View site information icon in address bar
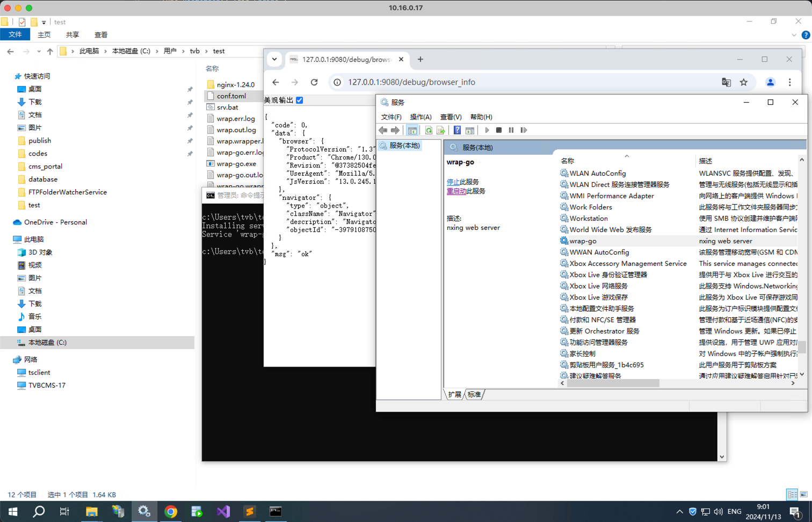This screenshot has height=522, width=812. point(337,82)
